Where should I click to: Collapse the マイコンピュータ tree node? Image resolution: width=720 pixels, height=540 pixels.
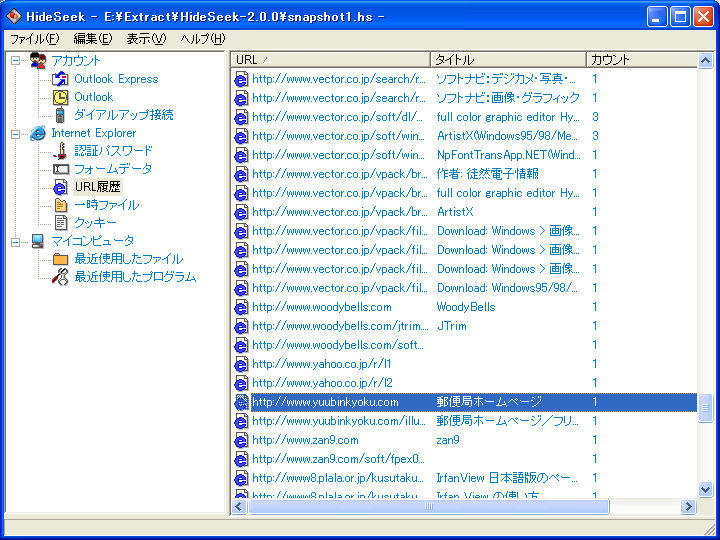pos(16,242)
